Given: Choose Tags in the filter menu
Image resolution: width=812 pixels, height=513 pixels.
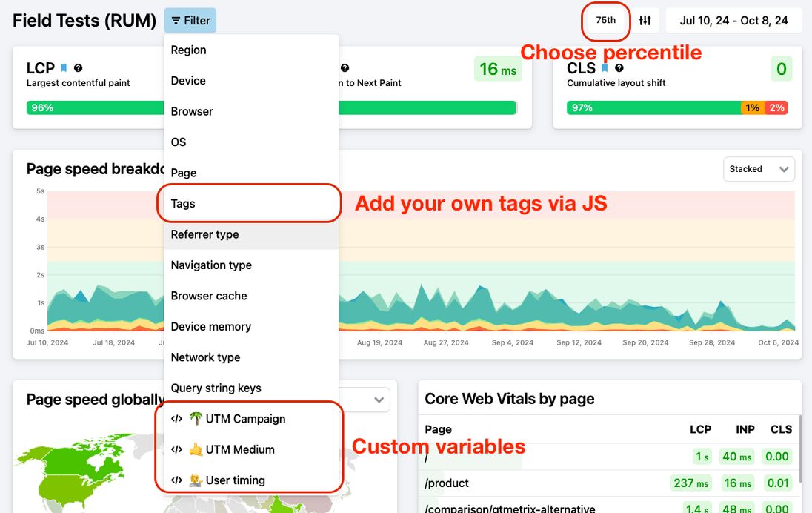Looking at the screenshot, I should click(x=183, y=204).
